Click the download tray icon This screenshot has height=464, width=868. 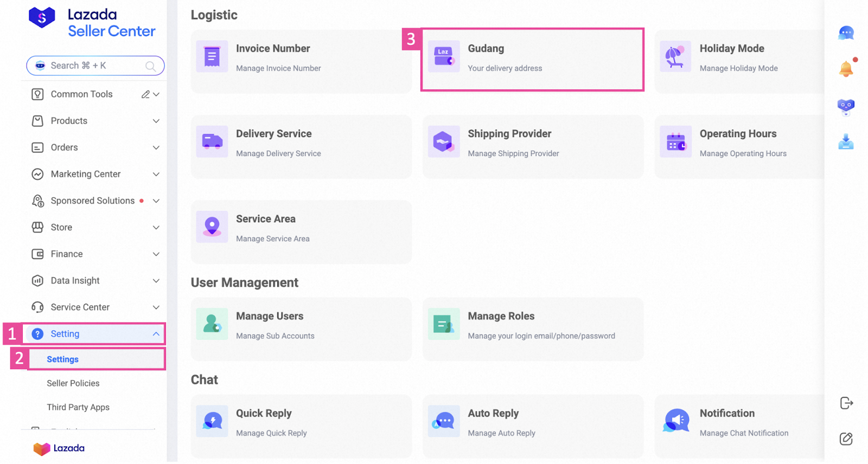click(x=846, y=142)
